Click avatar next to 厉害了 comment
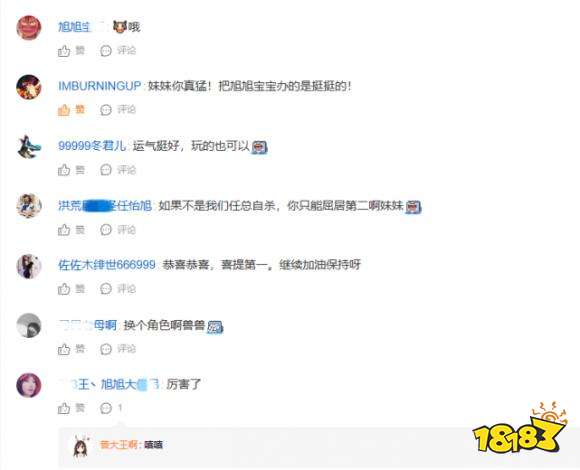Screen dimensions: 580x470 click(29, 385)
